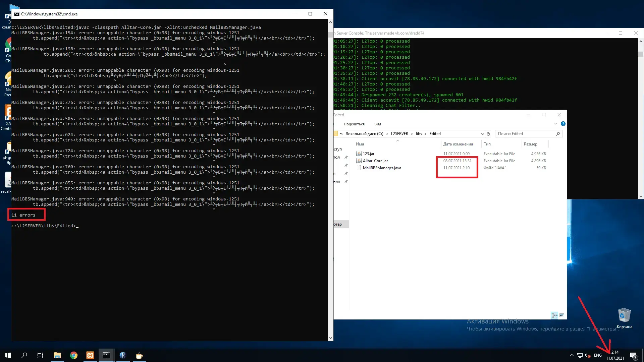Open the Поделиться ribbon tab in Explorer
Screen dimensions: 644x362
pos(354,124)
